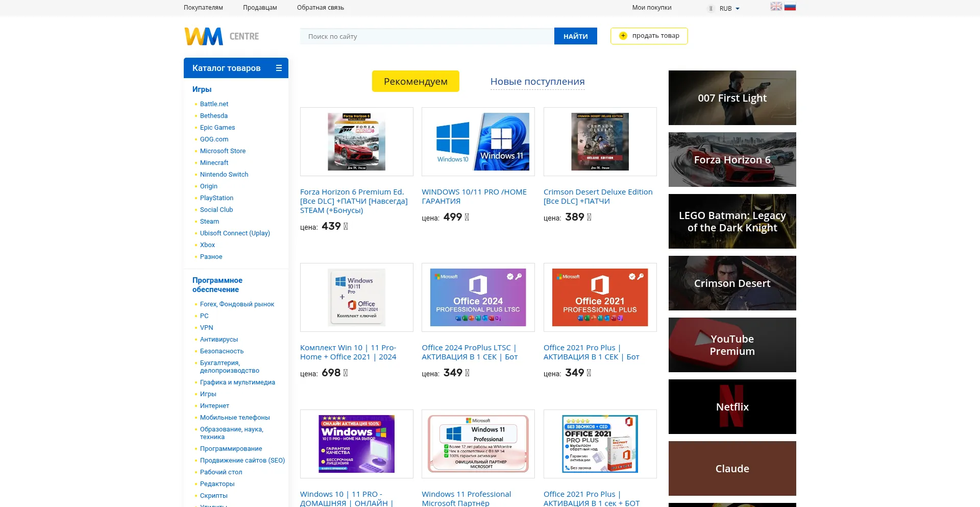Click the НАЙТИ search button

[x=576, y=36]
